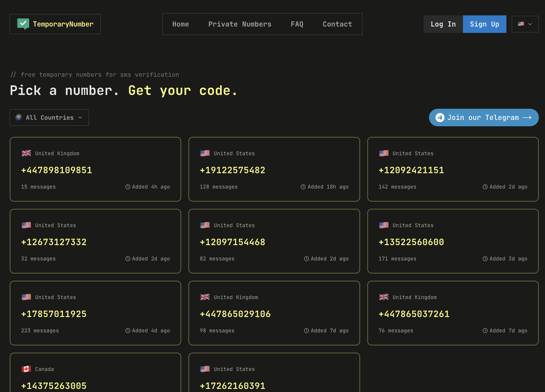
Task: Click the US flag on the +19122575482 card
Action: tap(205, 153)
